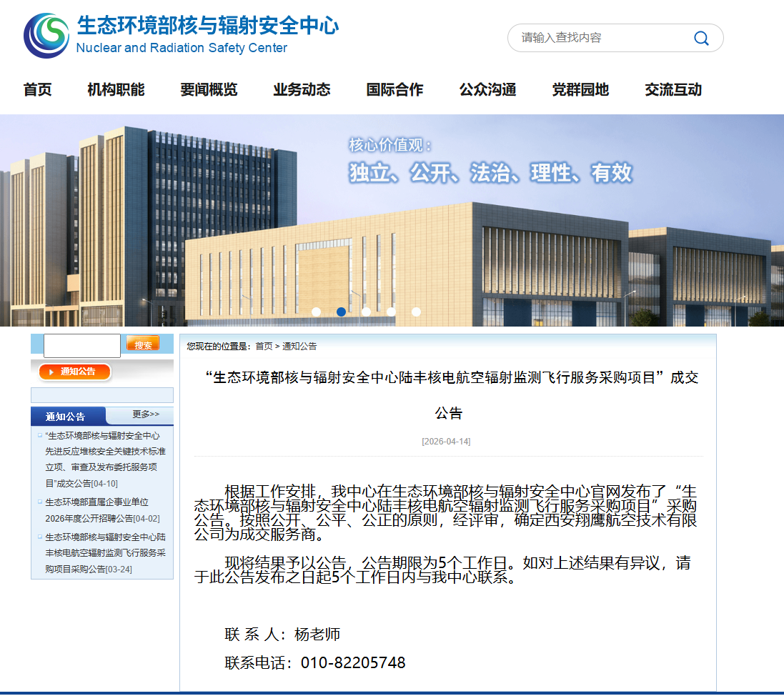Image resolution: width=784 pixels, height=696 pixels.
Task: Open the 先进反应堆核安全关键技术标准 成交公告 link
Action: coord(101,459)
